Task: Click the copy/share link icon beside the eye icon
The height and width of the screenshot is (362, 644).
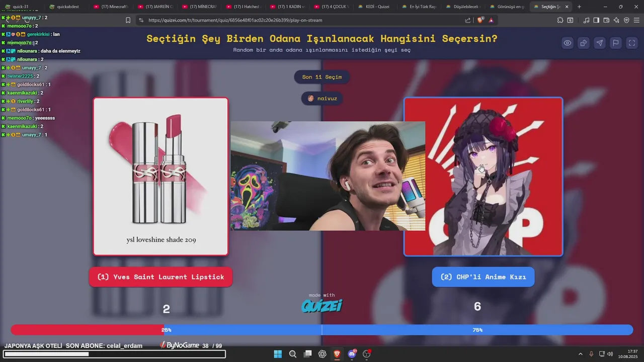Action: click(584, 43)
